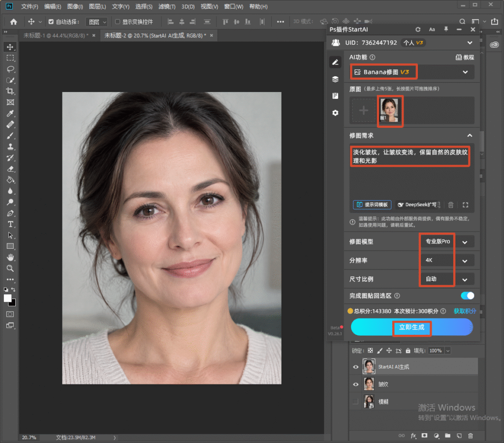Open the 窗口(W) menu
Screen dimensions: 504x443
[234, 6]
